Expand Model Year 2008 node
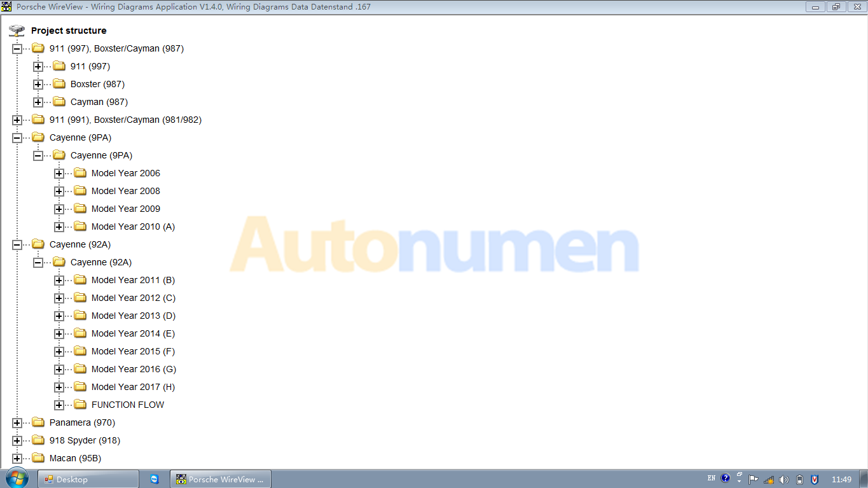868x488 pixels. (x=59, y=191)
